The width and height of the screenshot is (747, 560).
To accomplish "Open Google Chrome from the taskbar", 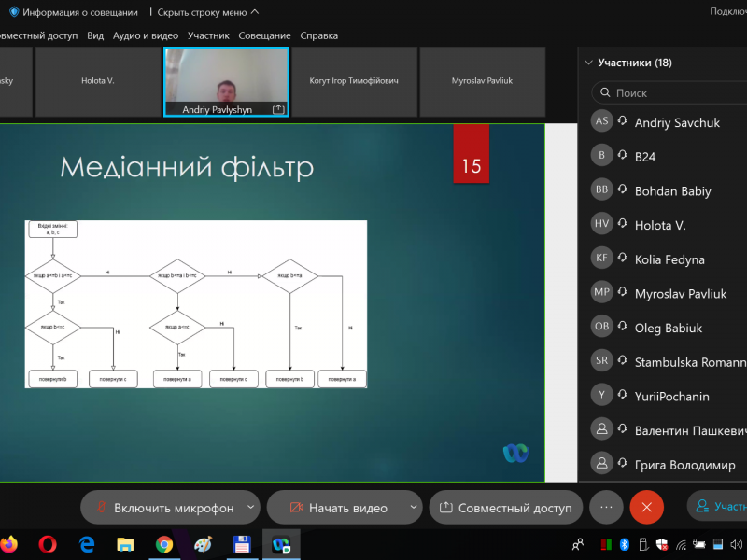I will tap(164, 544).
